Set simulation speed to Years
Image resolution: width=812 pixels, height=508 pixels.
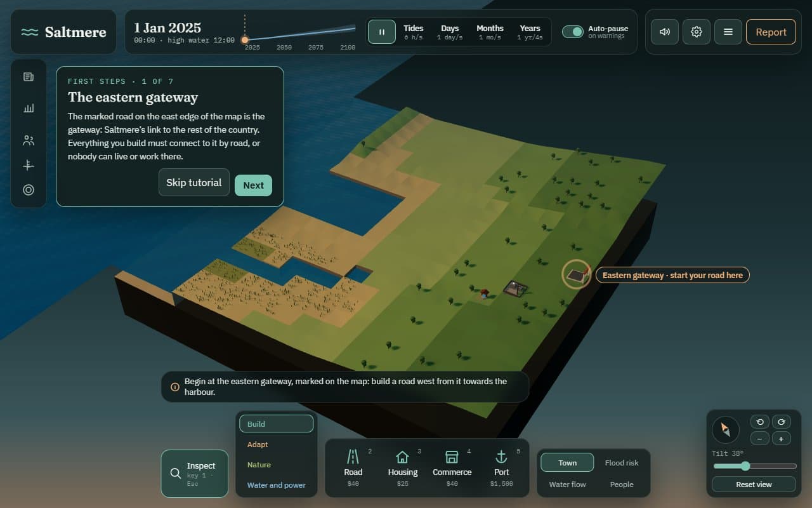[x=530, y=32]
